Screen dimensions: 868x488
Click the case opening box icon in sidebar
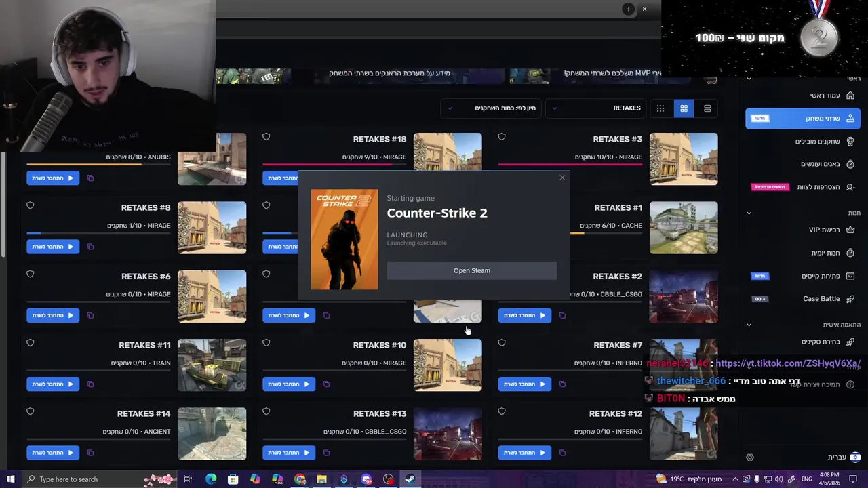point(850,276)
